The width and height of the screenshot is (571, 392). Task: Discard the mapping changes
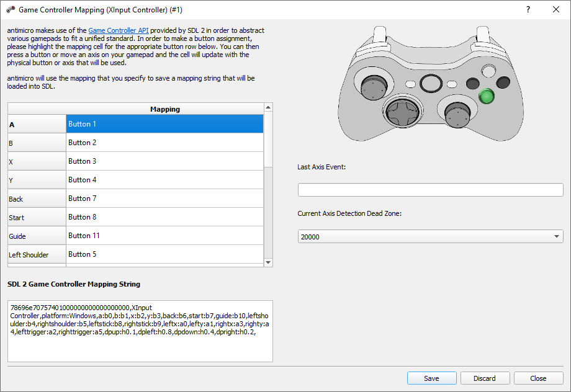(x=485, y=378)
